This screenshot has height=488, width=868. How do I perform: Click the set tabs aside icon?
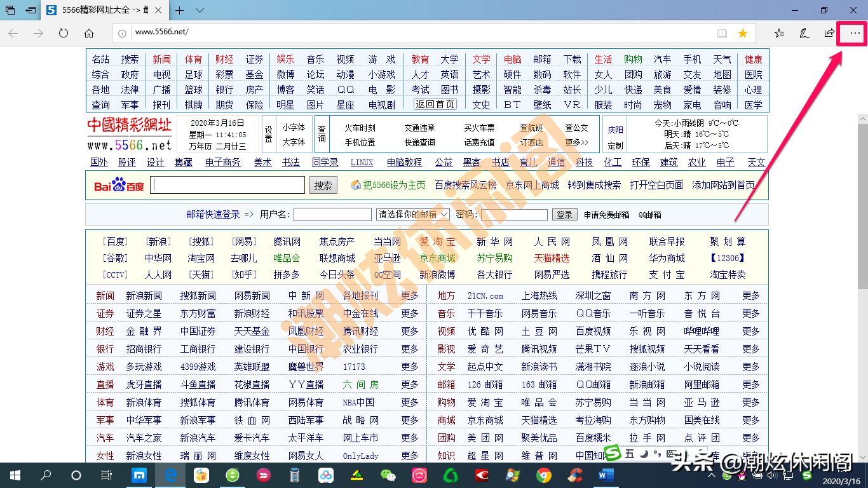[30, 10]
